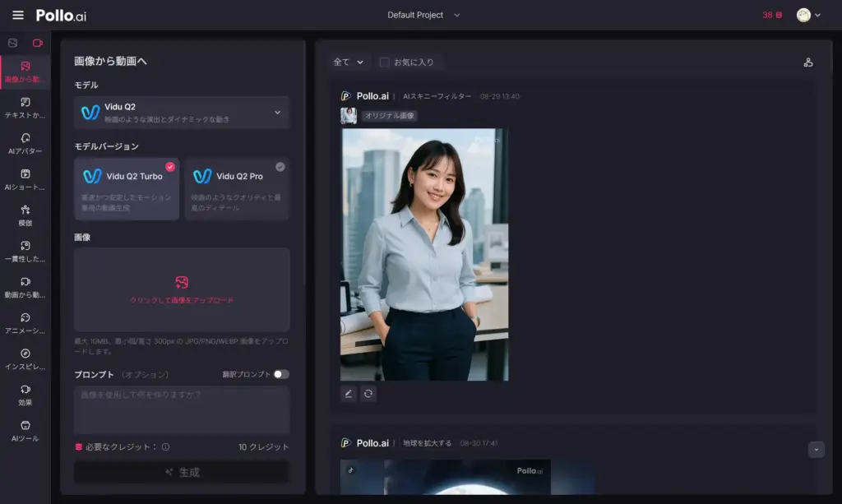Open the hamburger menu
Viewport: 842px width, 504px height.
coord(18,15)
